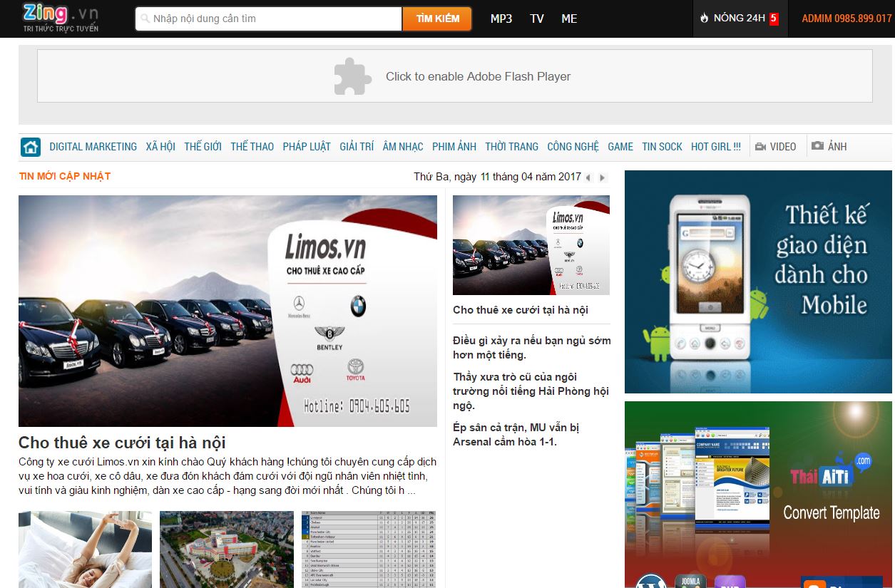Click the video camera icon
Viewport: 895px width, 588px height.
(x=760, y=147)
